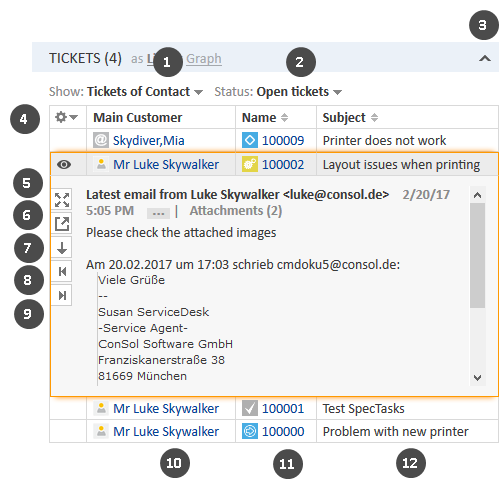Screen dimensions: 504x489
Task: Open Attachments (2) in the email
Action: click(x=236, y=211)
